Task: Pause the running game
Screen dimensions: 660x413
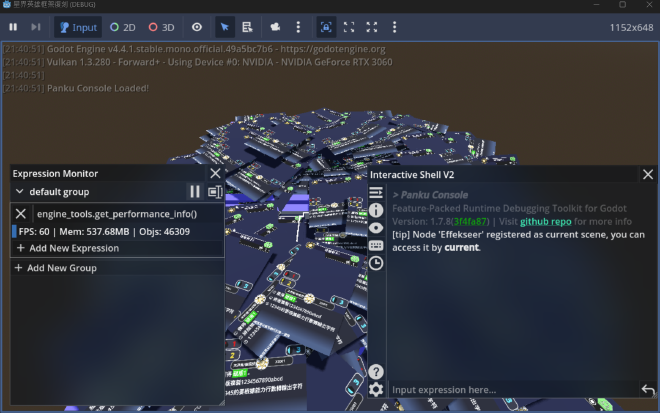Action: (x=13, y=27)
